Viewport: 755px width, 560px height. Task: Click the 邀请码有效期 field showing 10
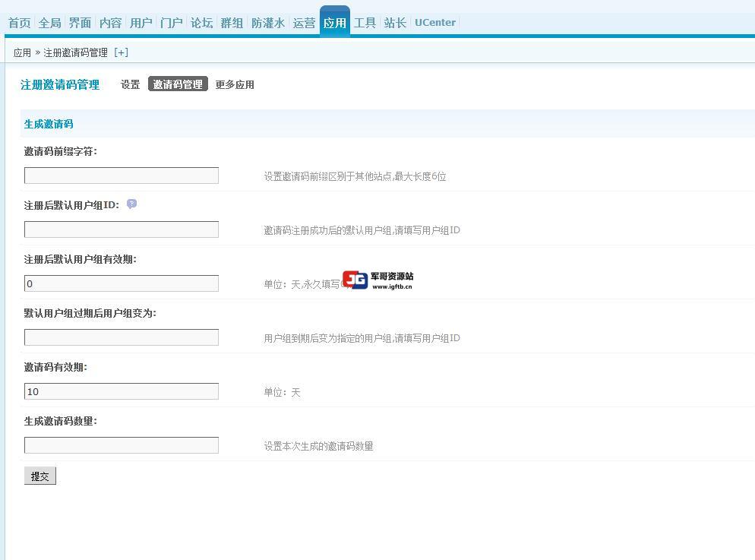click(x=122, y=391)
